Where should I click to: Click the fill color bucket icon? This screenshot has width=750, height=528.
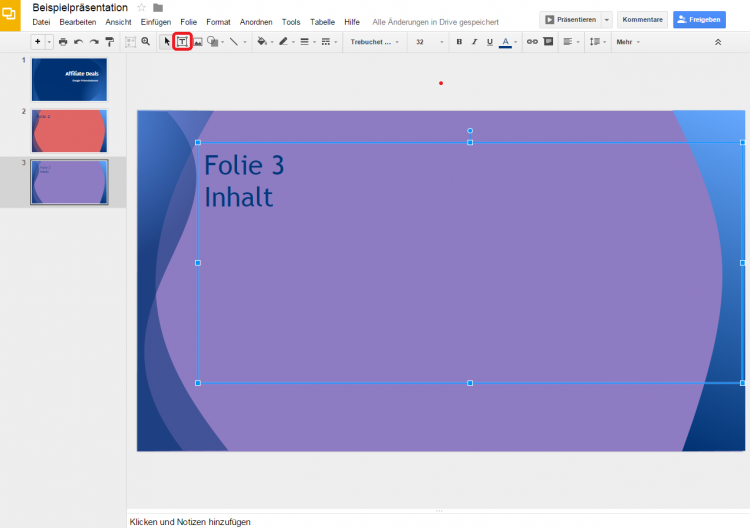click(x=262, y=42)
